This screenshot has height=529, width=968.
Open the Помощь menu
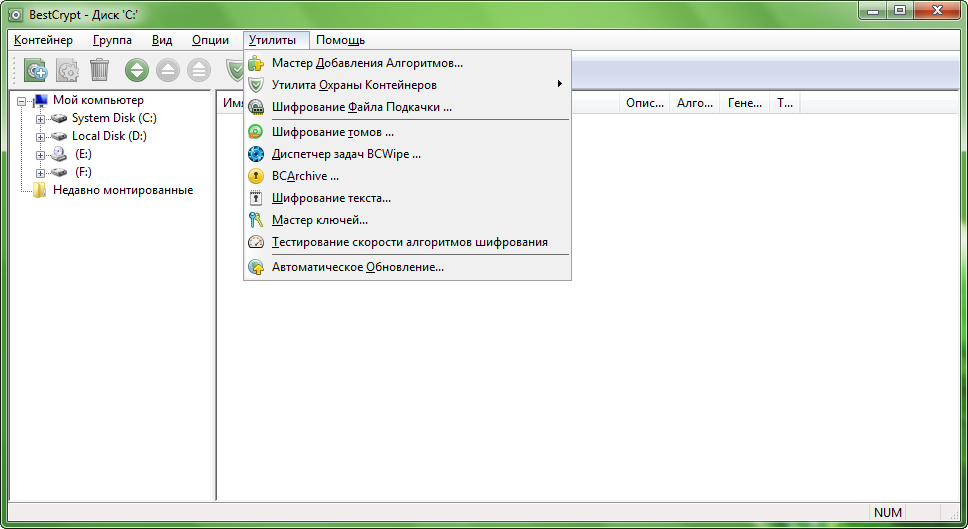(340, 40)
